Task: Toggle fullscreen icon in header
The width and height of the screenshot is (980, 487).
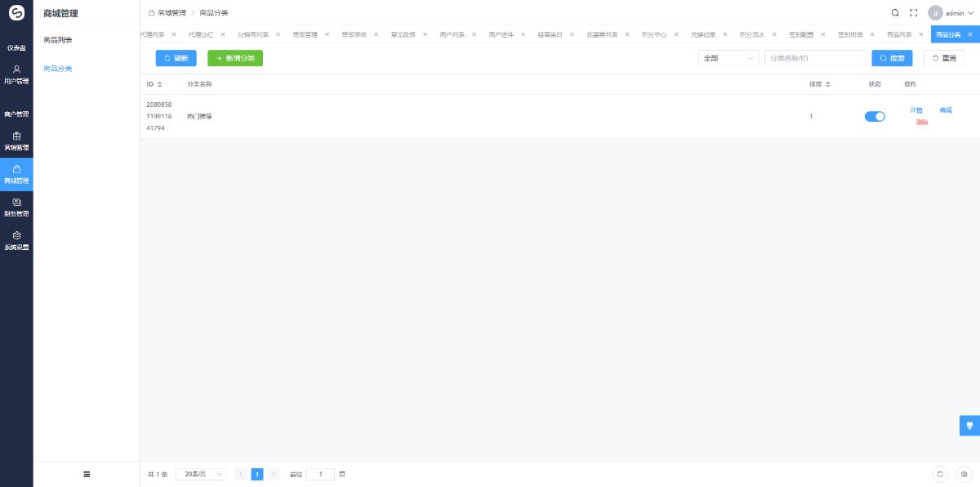Action: coord(914,12)
